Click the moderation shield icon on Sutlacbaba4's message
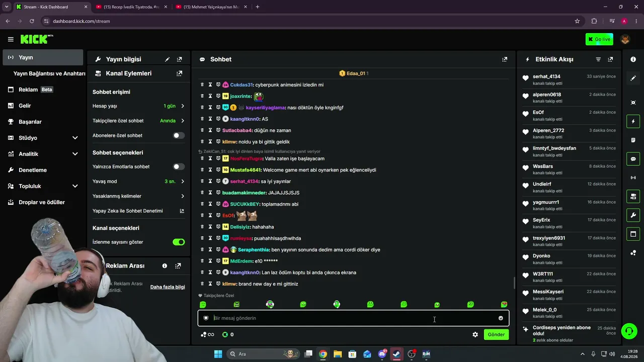 click(x=218, y=130)
